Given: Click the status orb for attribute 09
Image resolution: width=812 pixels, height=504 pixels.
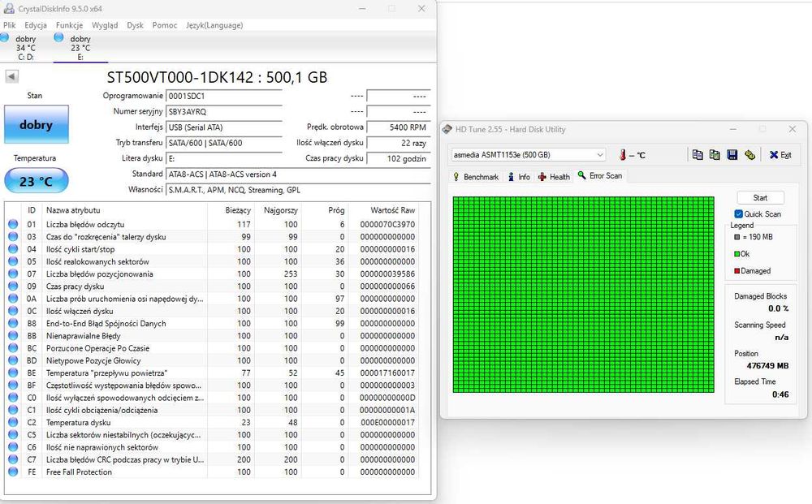Looking at the screenshot, I should click(14, 286).
